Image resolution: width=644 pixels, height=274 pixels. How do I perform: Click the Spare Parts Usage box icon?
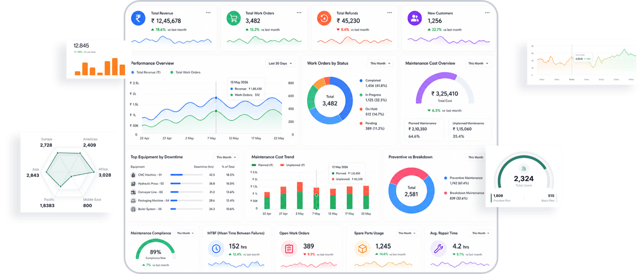click(363, 249)
